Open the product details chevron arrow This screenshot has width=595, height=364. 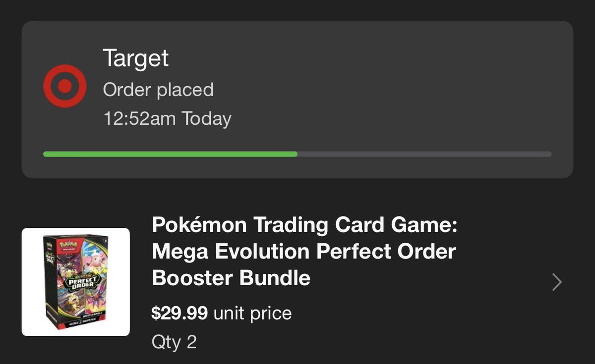(x=557, y=282)
